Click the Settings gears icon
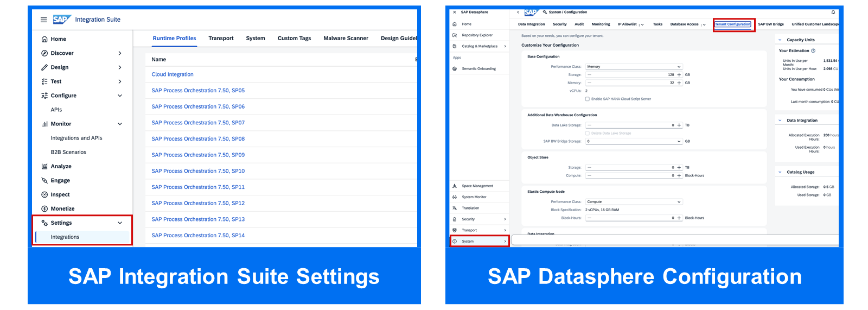868x310 pixels. (44, 223)
